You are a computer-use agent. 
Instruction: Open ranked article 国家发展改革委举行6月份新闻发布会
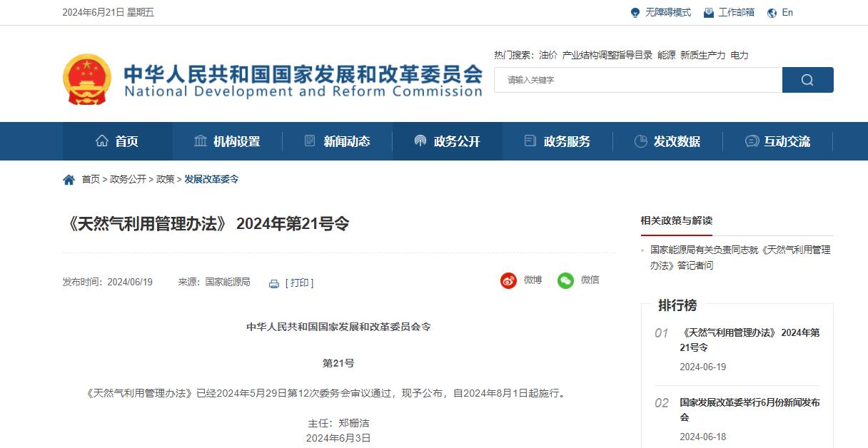tap(750, 409)
